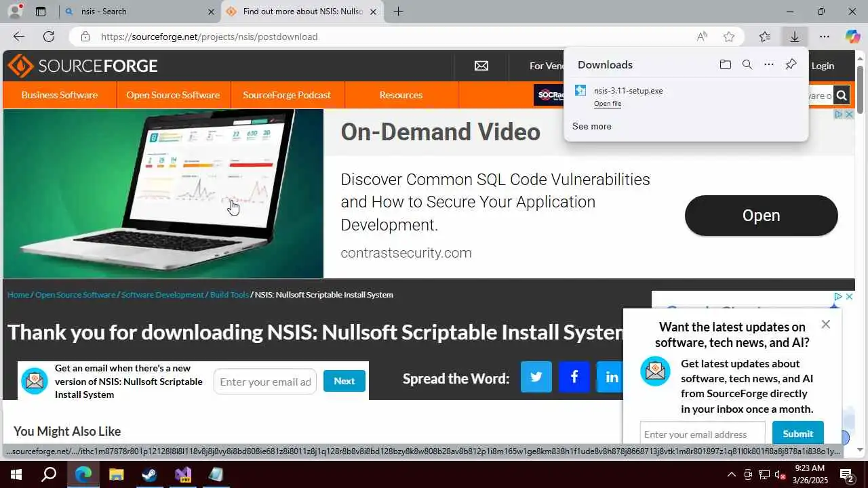This screenshot has height=488, width=868.
Task: Click the taskbar clock showing 9:23 AM
Action: tap(809, 474)
